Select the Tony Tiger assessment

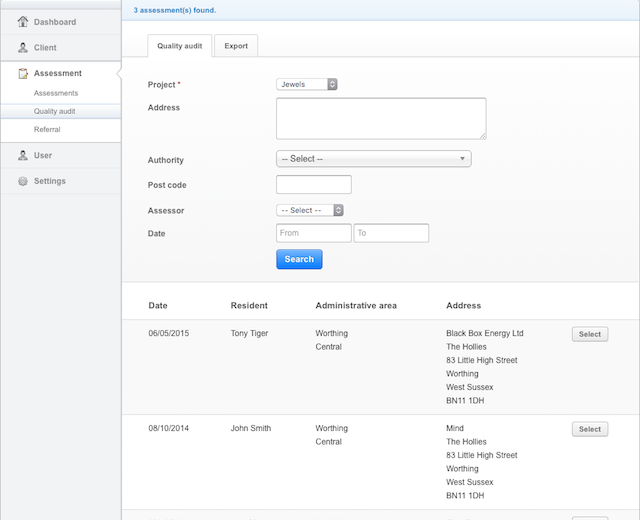click(x=590, y=334)
